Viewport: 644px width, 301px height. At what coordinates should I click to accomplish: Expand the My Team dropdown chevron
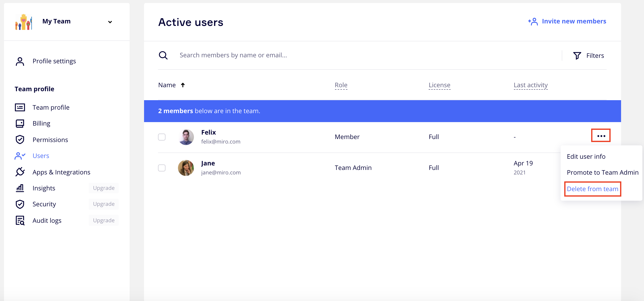point(110,22)
